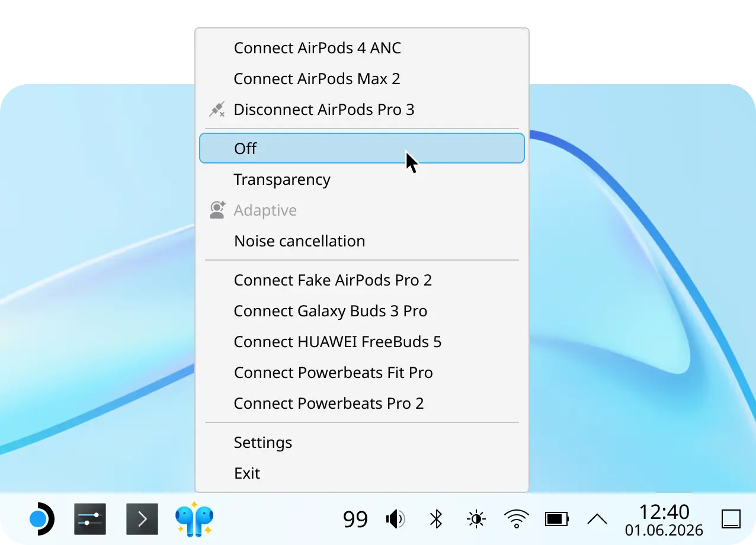Screen dimensions: 756x545
Task: Select Connect Powerbeats Fit Pro
Action: click(x=362, y=373)
